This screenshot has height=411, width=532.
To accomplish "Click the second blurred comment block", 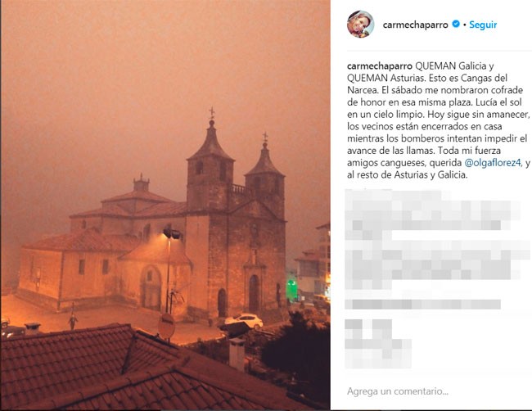I will 438,264.
